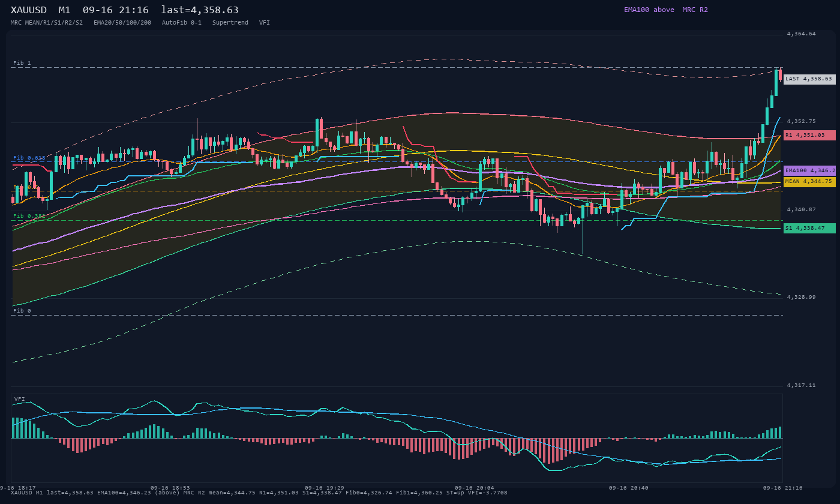Viewport: 840px width, 504px height.
Task: Select the red 'R1 4,351.03' price tag
Action: coord(809,135)
